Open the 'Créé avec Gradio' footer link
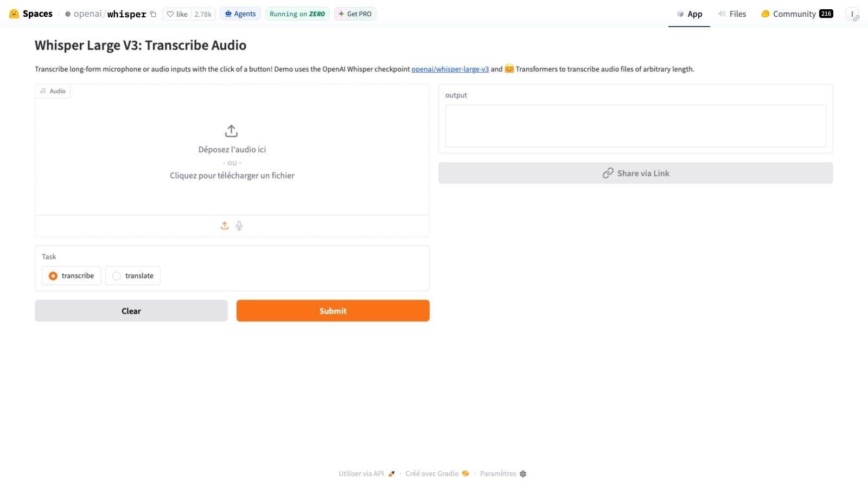Viewport: 868px width, 488px height. pos(437,473)
